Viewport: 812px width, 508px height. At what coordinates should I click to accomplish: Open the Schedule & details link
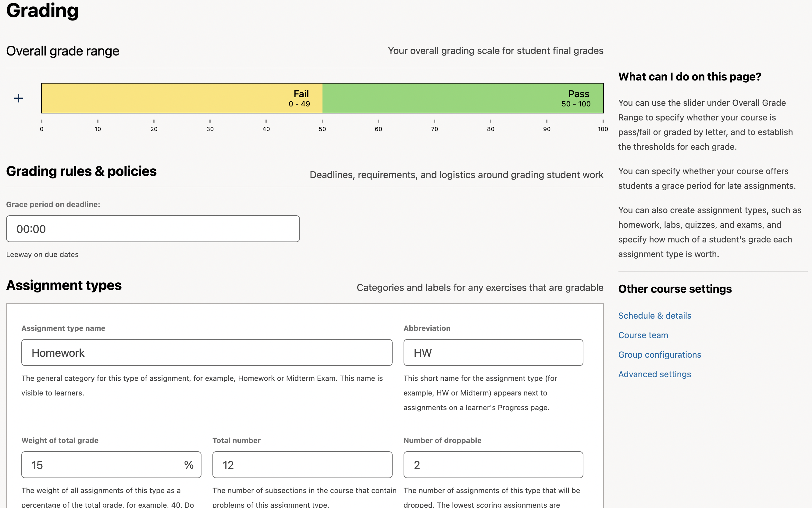654,316
